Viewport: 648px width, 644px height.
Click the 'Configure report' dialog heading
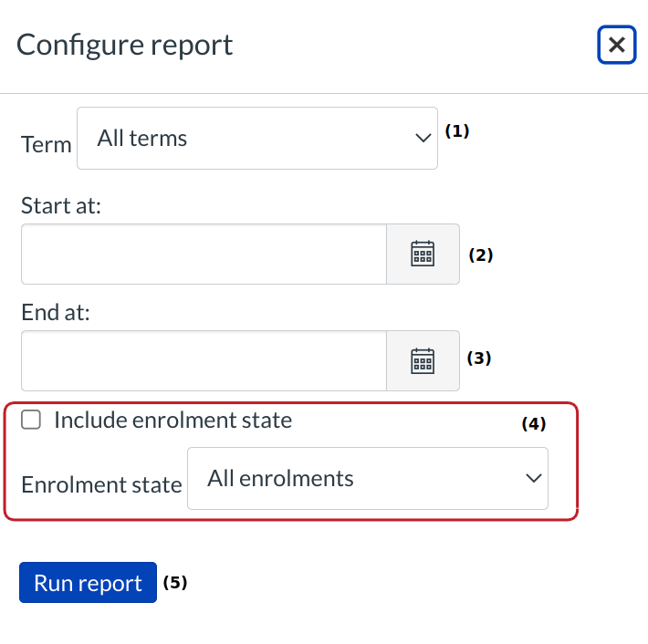click(125, 45)
